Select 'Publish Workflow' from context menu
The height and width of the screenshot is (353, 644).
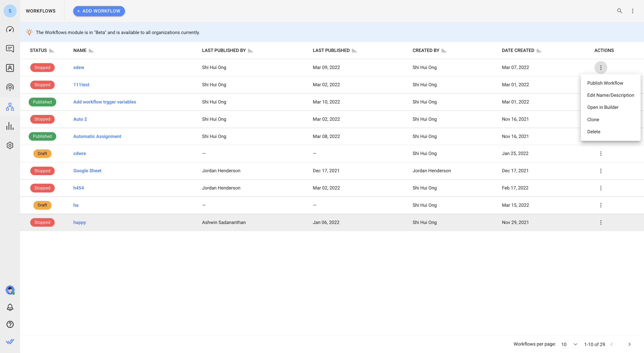(605, 83)
